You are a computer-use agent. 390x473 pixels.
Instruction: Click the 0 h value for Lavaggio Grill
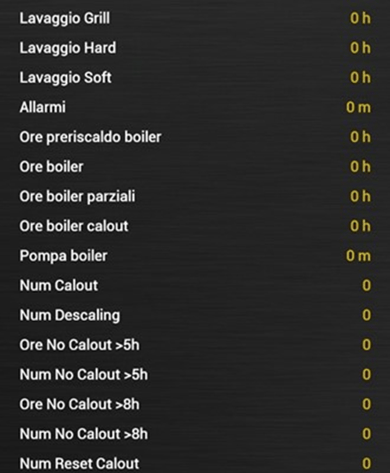tap(360, 18)
